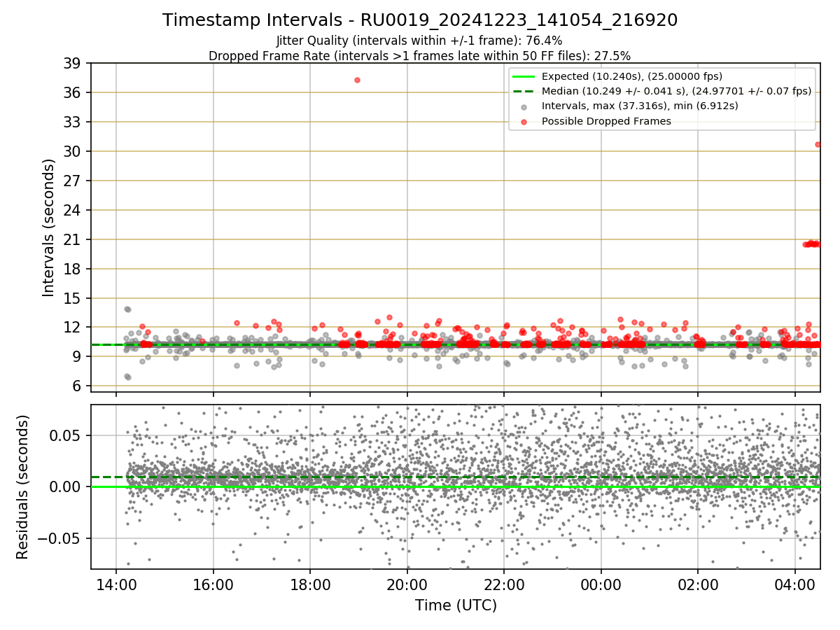Click the red outlier point near 30.7 seconds
840x630 pixels.
pyautogui.click(x=818, y=144)
